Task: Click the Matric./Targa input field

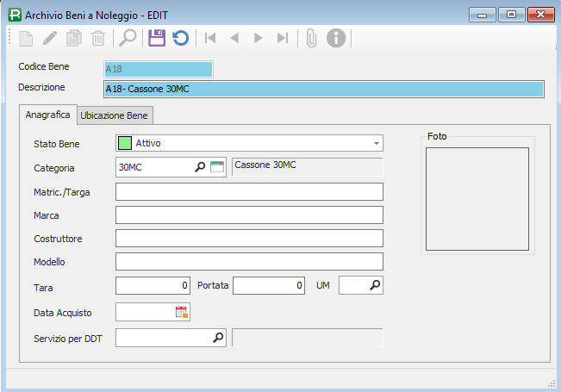Action: click(x=249, y=191)
